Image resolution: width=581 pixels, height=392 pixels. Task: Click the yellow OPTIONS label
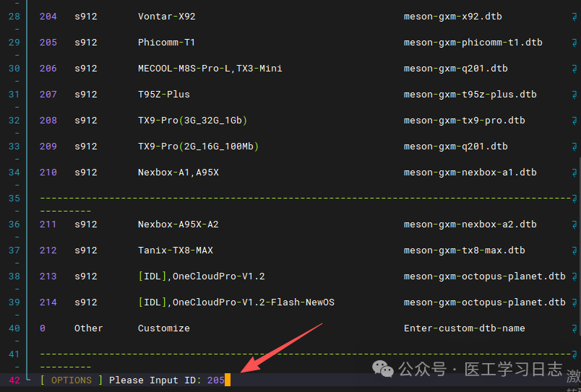click(x=71, y=380)
